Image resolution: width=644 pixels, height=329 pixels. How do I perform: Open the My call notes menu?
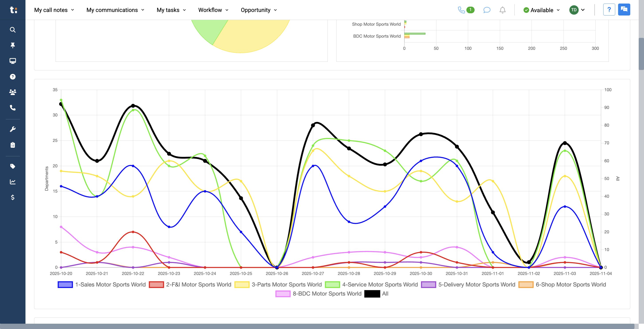[x=54, y=10]
